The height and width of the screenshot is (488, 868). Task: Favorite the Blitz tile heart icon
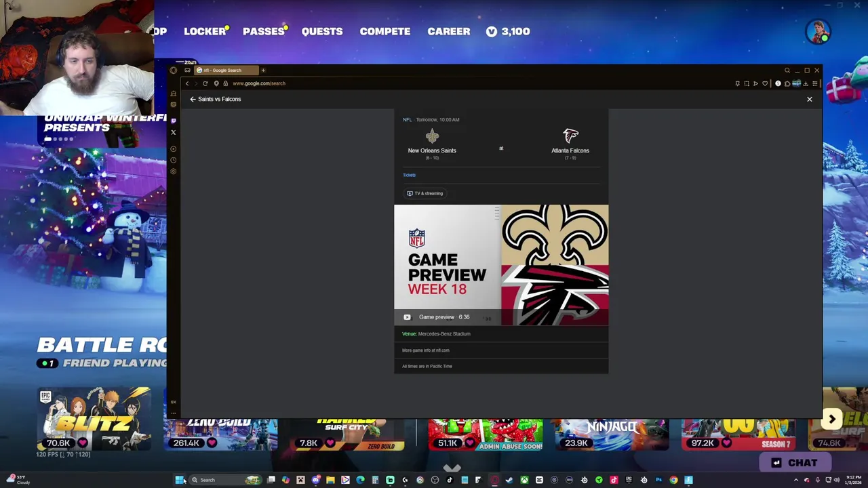(83, 443)
